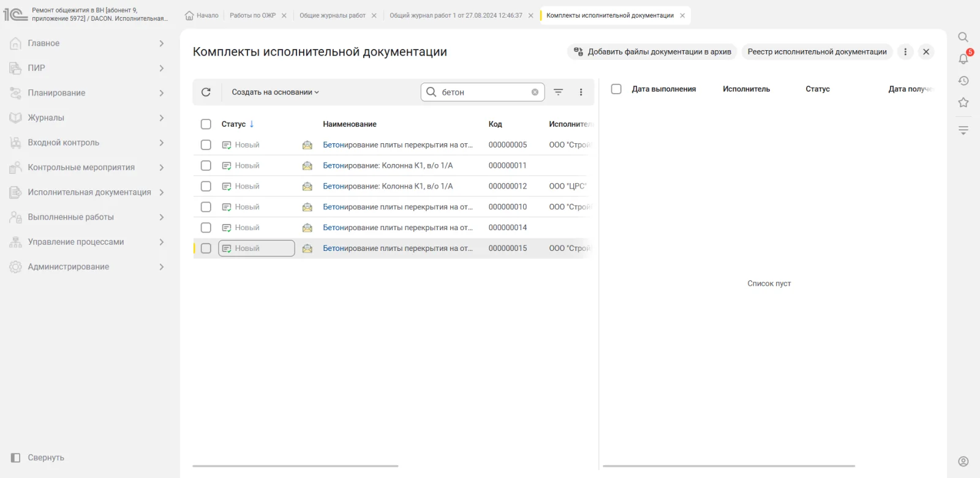This screenshot has width=980, height=478.
Task: Open the side panel menu lines icon
Action: pos(963,130)
